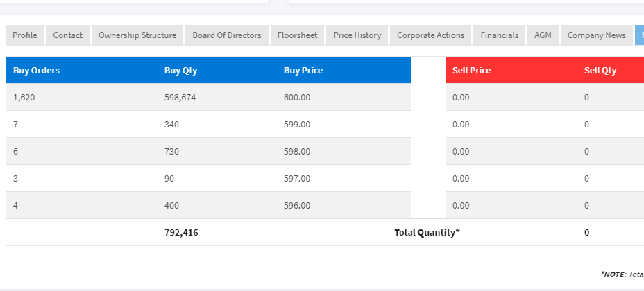Viewport: 644px width, 291px height.
Task: Click the Sell Qty column header
Action: pyautogui.click(x=600, y=70)
